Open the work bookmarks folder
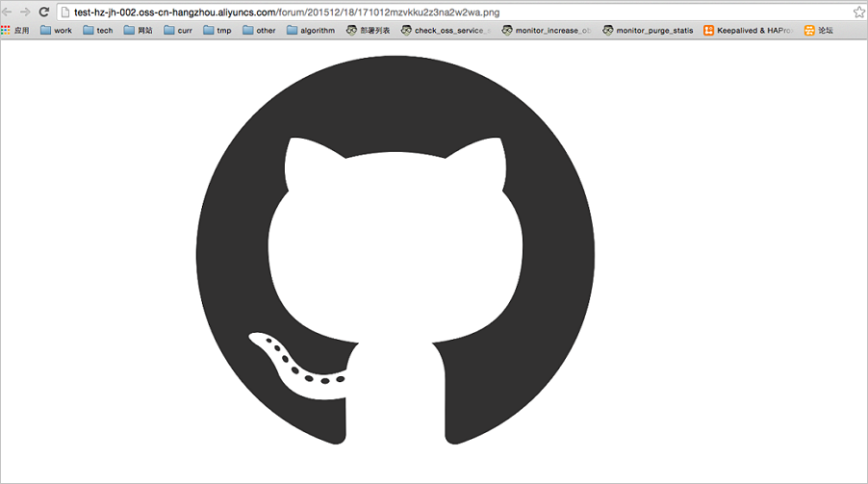Screen dimensions: 868x484 click(56, 31)
